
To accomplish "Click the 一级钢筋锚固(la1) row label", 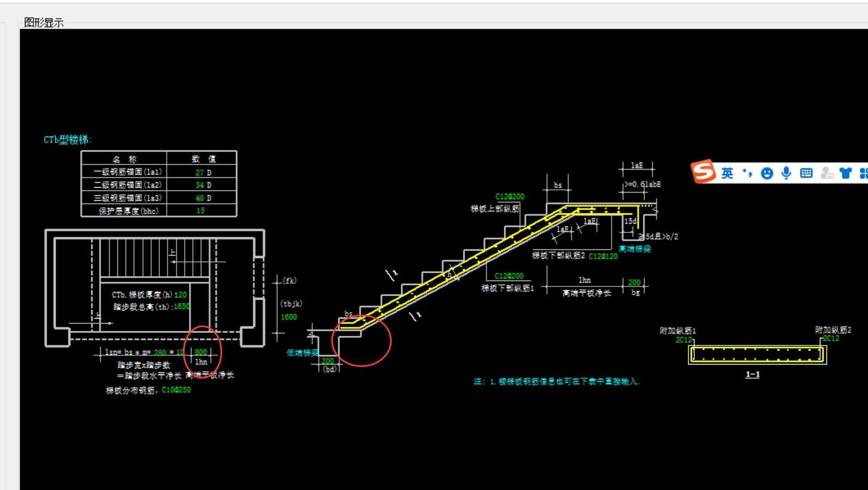I will (128, 172).
